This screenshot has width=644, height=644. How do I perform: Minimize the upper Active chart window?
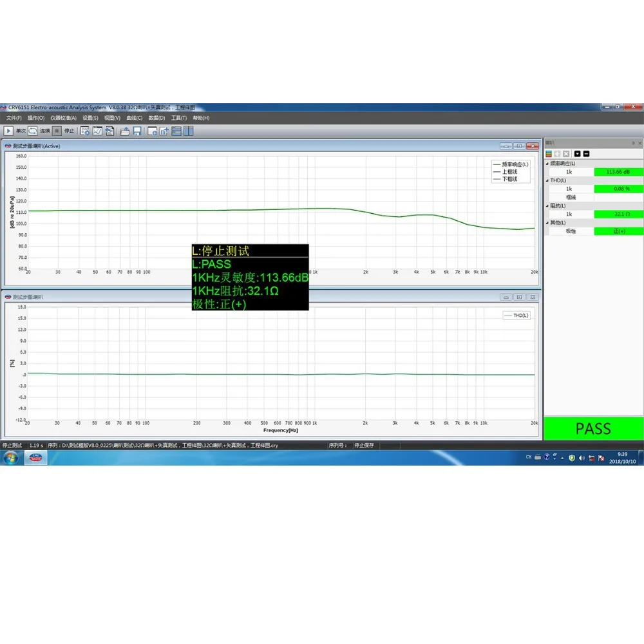tap(506, 146)
